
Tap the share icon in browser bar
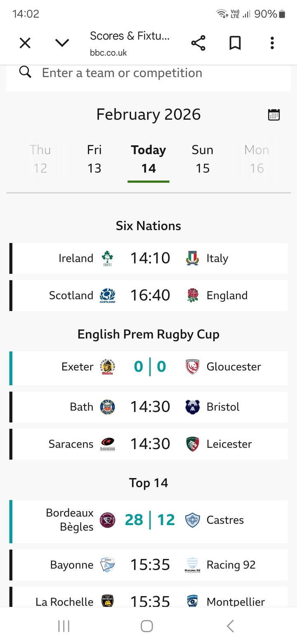click(198, 43)
